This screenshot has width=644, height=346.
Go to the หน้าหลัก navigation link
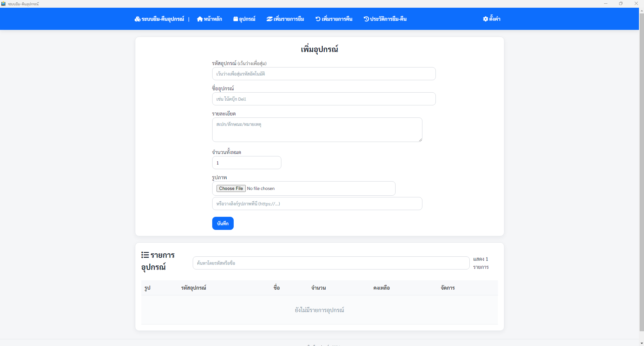click(x=213, y=19)
